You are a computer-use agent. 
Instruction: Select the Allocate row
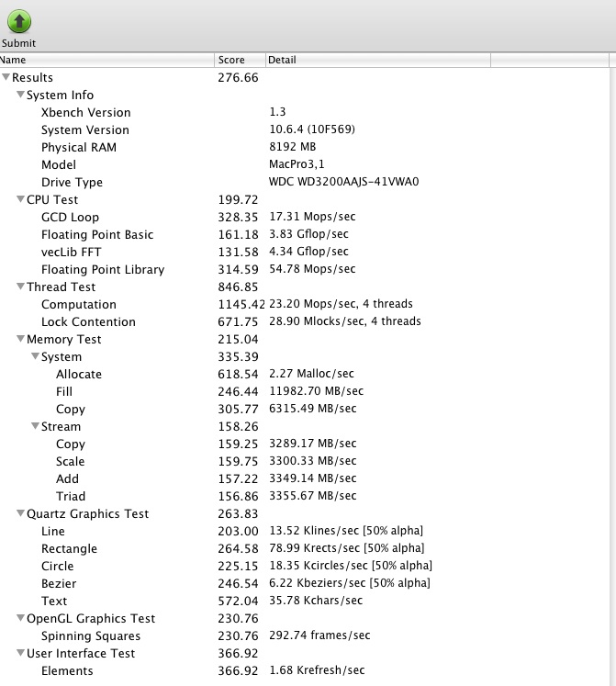tap(305, 374)
